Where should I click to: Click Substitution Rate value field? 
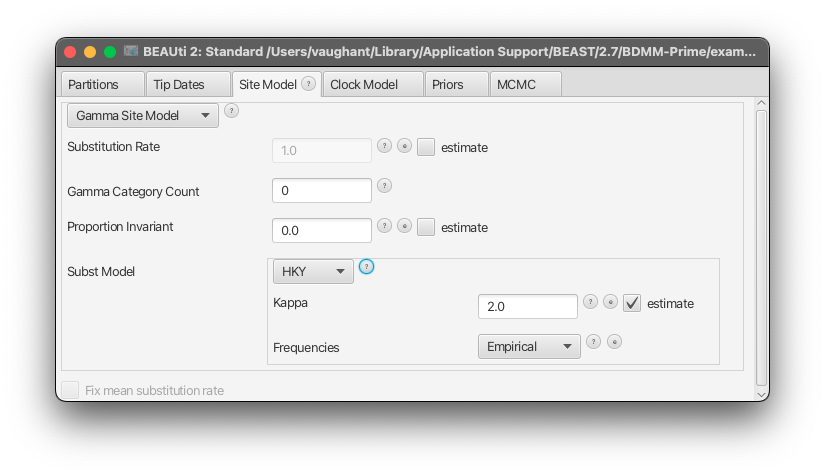coord(322,150)
